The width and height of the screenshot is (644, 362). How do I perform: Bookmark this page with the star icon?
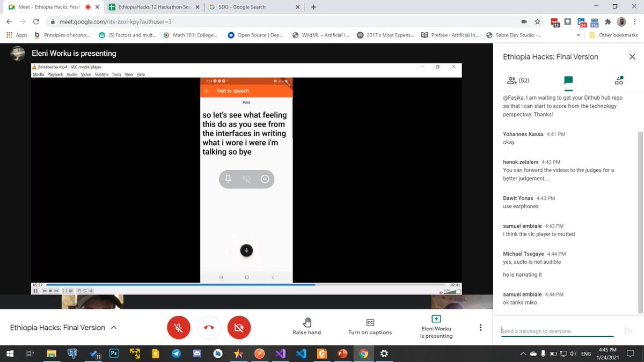537,22
